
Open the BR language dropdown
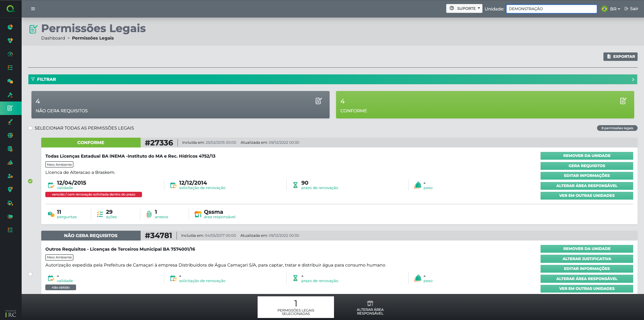tap(615, 9)
